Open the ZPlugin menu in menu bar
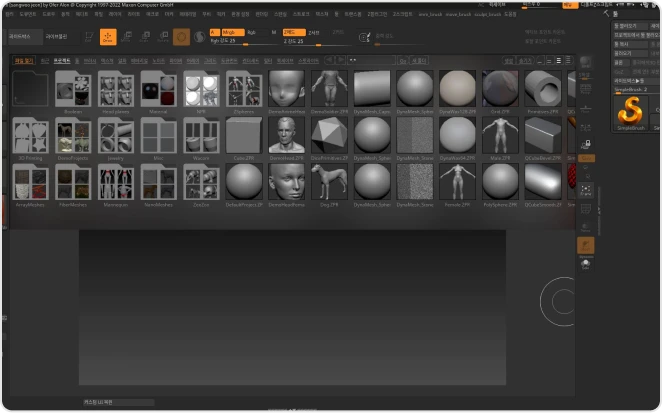This screenshot has height=413, width=662. (377, 14)
